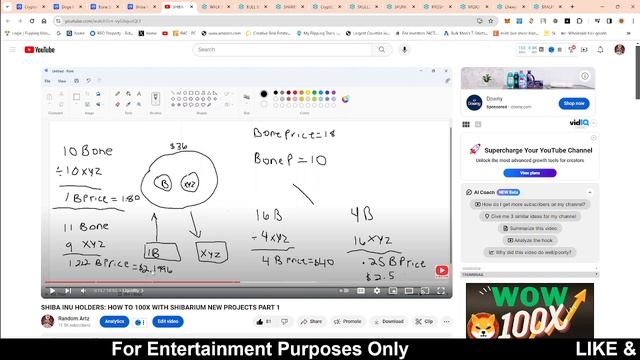Open browser tab search dropdown
The height and width of the screenshot is (360, 640).
click(x=7, y=7)
